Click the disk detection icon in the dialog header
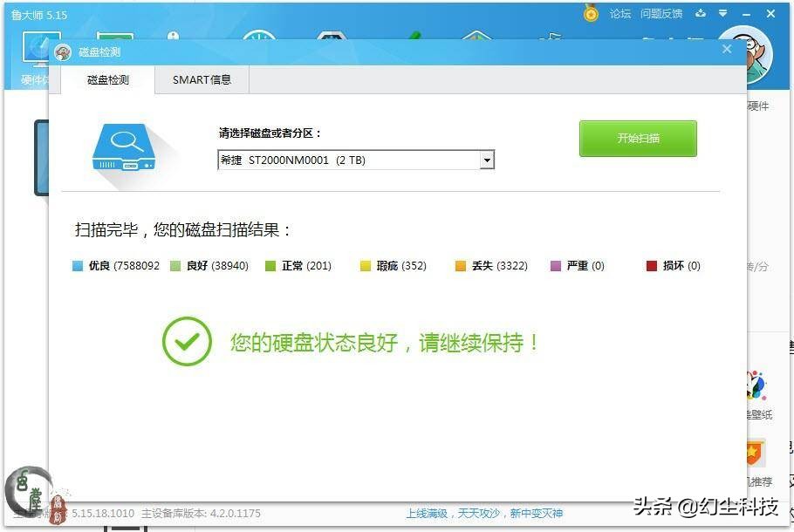The height and width of the screenshot is (532, 794). pyautogui.click(x=61, y=52)
